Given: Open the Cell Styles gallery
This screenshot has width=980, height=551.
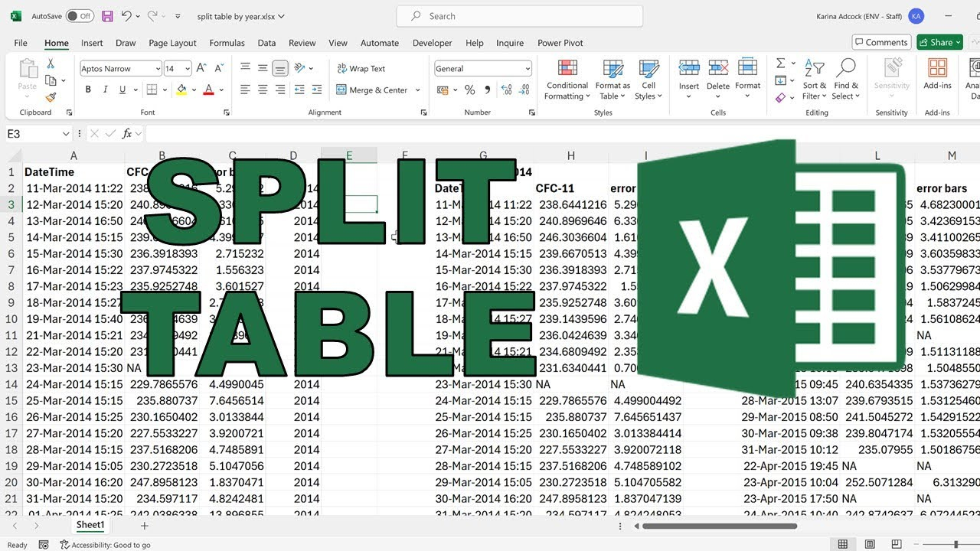Looking at the screenshot, I should click(x=648, y=80).
